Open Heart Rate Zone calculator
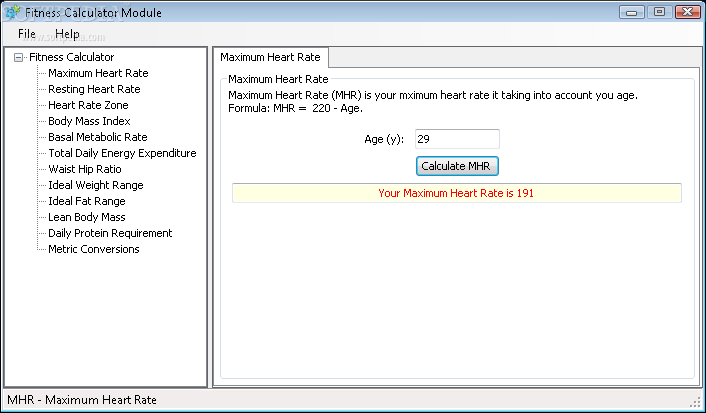706x413 pixels. click(88, 105)
